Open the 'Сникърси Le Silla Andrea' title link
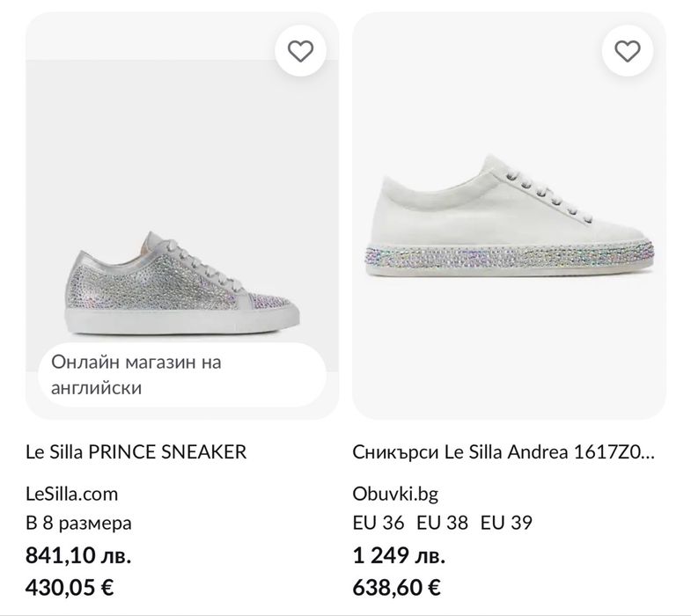Image resolution: width=691 pixels, height=616 pixels. tap(503, 452)
